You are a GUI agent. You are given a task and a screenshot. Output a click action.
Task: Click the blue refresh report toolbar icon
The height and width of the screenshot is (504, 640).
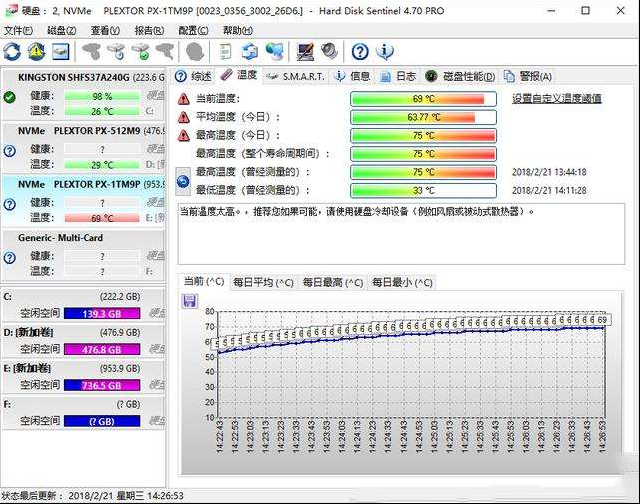pos(249,52)
